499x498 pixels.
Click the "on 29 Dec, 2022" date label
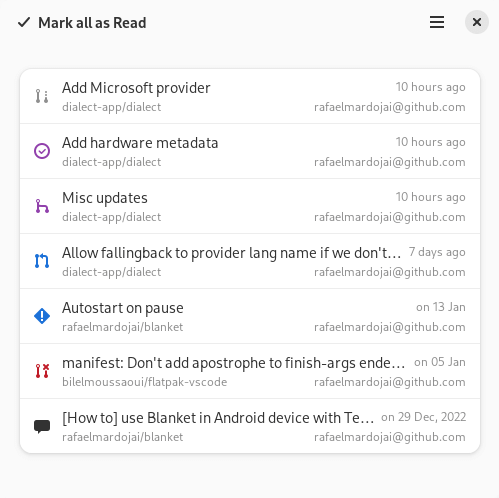point(423,417)
